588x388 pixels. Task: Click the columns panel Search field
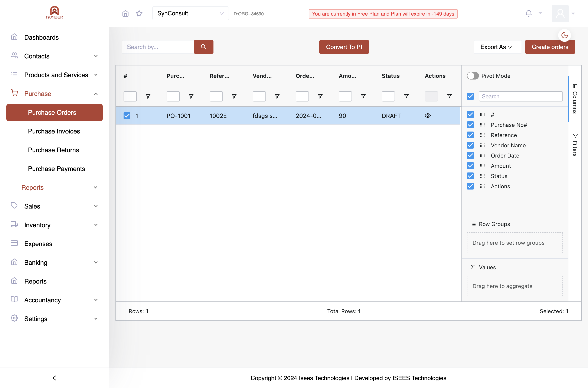coord(520,96)
